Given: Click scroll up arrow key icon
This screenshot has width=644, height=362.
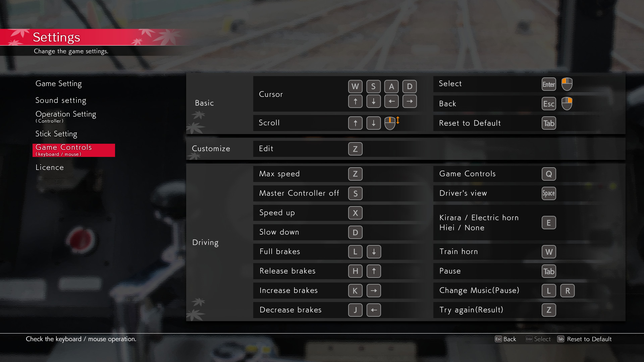Looking at the screenshot, I should tap(355, 123).
